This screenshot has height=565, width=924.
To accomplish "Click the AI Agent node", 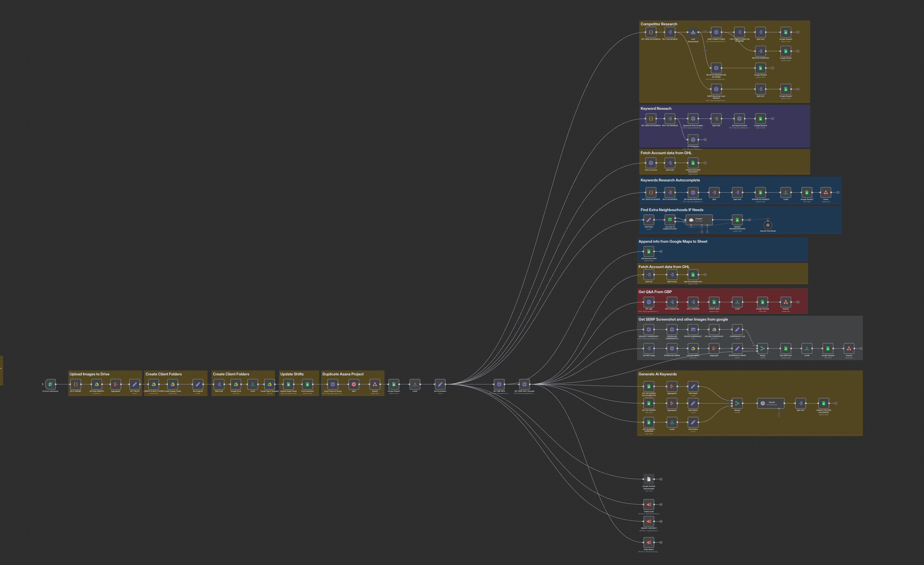I will (699, 220).
